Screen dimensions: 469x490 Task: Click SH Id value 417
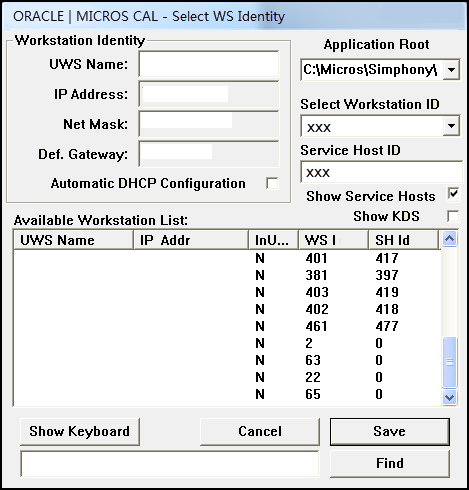click(x=387, y=258)
